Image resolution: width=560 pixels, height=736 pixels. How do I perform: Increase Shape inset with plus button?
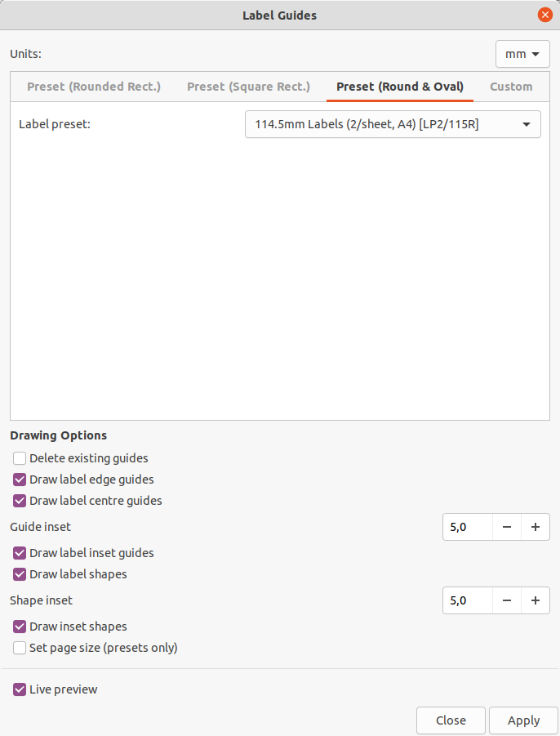click(x=536, y=600)
